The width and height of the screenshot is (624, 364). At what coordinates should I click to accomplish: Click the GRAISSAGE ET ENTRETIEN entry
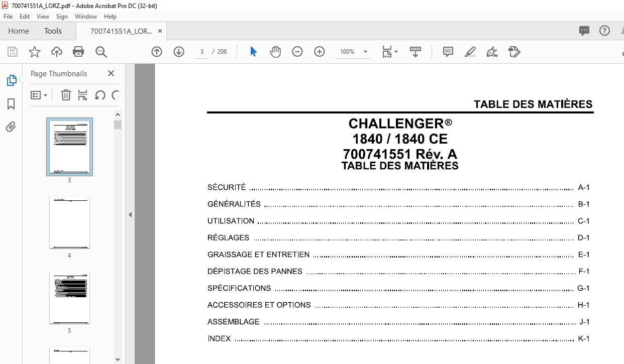click(398, 255)
